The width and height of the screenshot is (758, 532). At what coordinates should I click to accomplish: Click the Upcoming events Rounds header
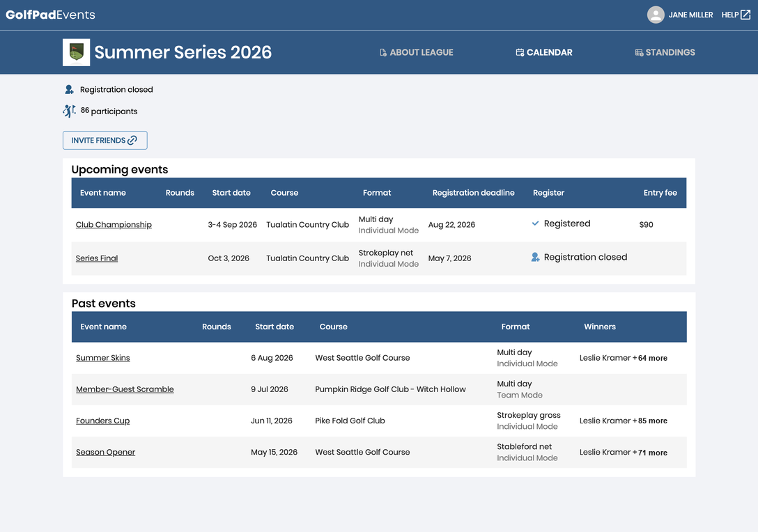point(180,193)
